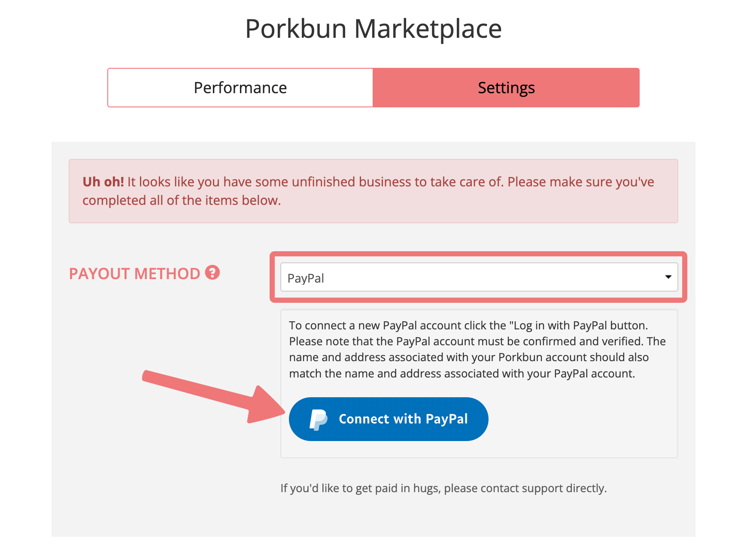Click the Porkbun Marketplace heading
753x560 pixels.
click(373, 29)
